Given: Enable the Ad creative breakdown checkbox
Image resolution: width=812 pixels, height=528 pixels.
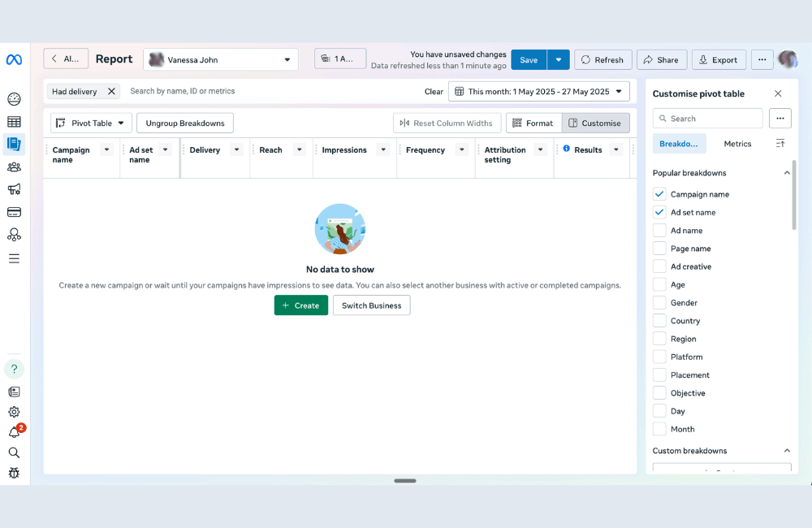Looking at the screenshot, I should pyautogui.click(x=659, y=266).
